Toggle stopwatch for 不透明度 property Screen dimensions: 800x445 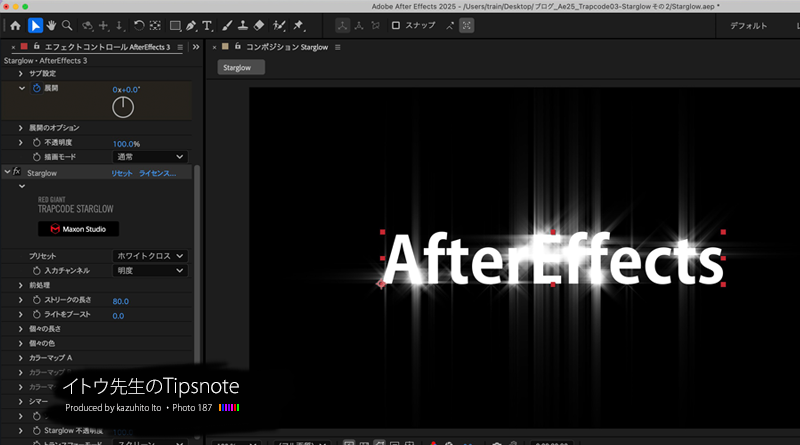click(37, 142)
